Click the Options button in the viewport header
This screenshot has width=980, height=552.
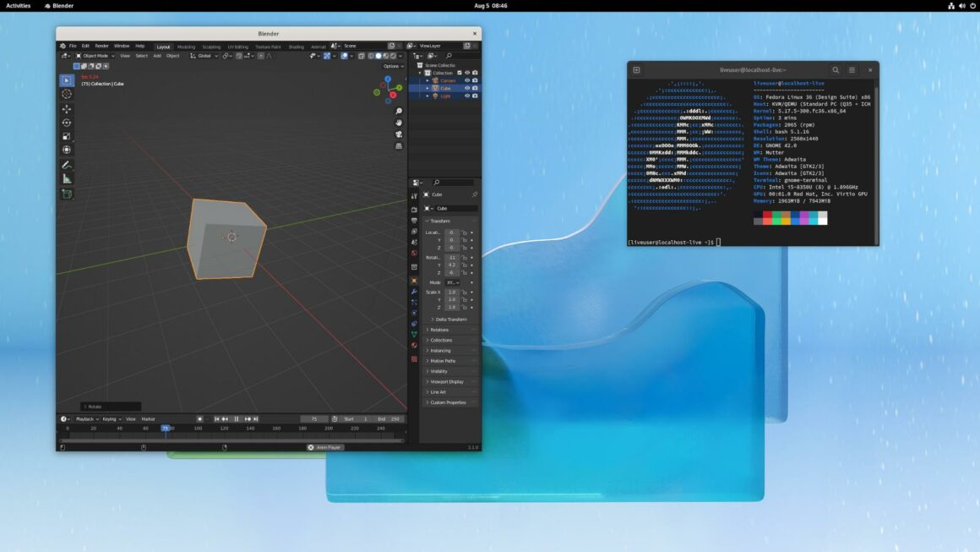391,64
